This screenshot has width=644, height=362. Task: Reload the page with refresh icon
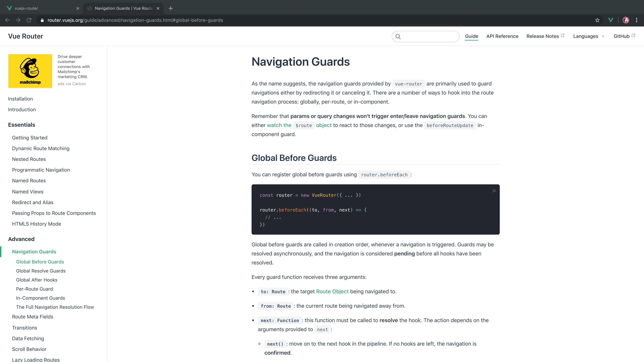29,20
